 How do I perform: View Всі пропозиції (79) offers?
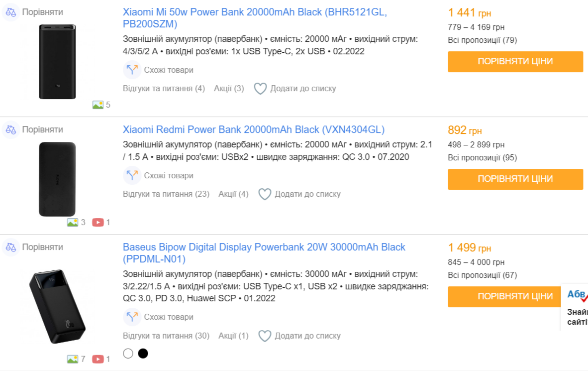[x=482, y=40]
